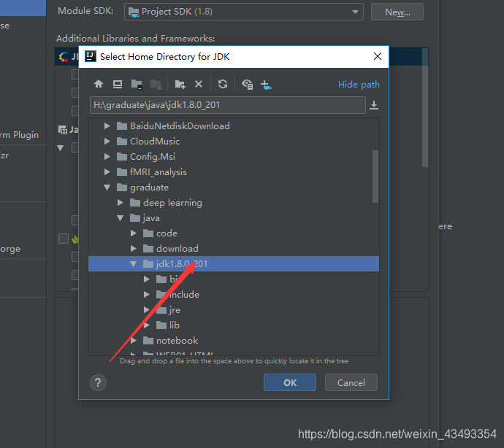Expand the bin folder arrow
504x448 pixels.
pyautogui.click(x=147, y=279)
